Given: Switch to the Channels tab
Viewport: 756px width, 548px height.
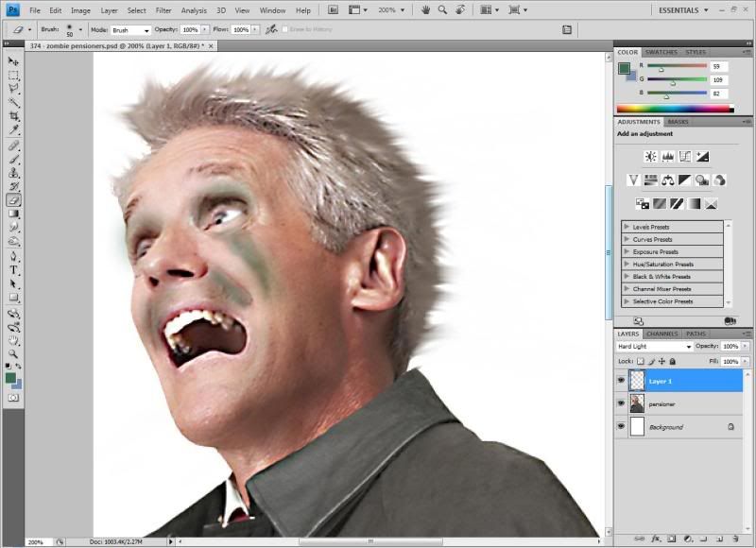Looking at the screenshot, I should point(661,334).
